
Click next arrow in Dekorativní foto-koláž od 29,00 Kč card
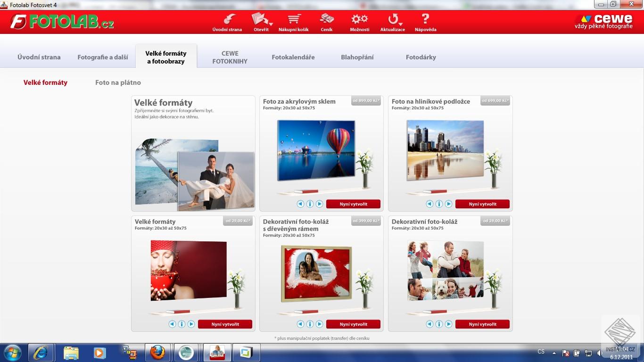coord(448,324)
